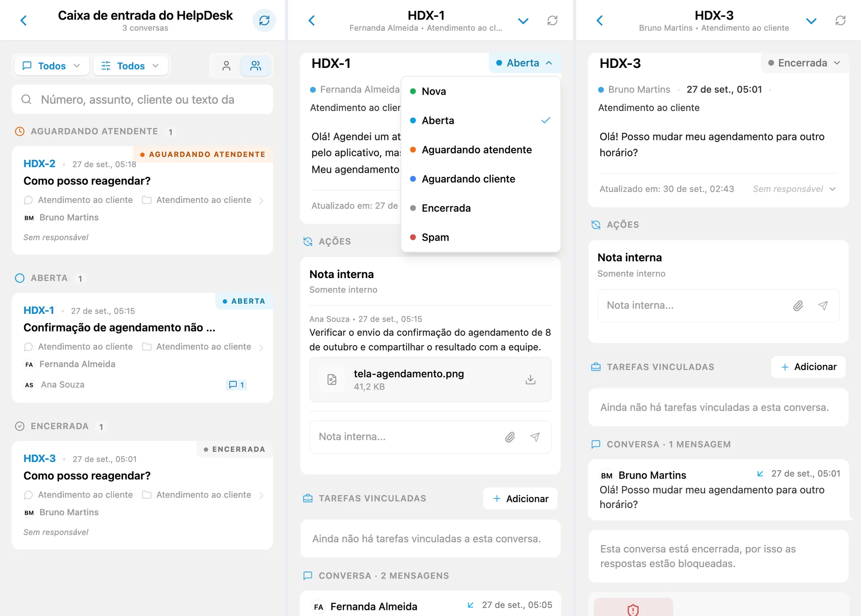Attach file to HDX-3 internal note
This screenshot has height=616, width=861.
point(798,305)
